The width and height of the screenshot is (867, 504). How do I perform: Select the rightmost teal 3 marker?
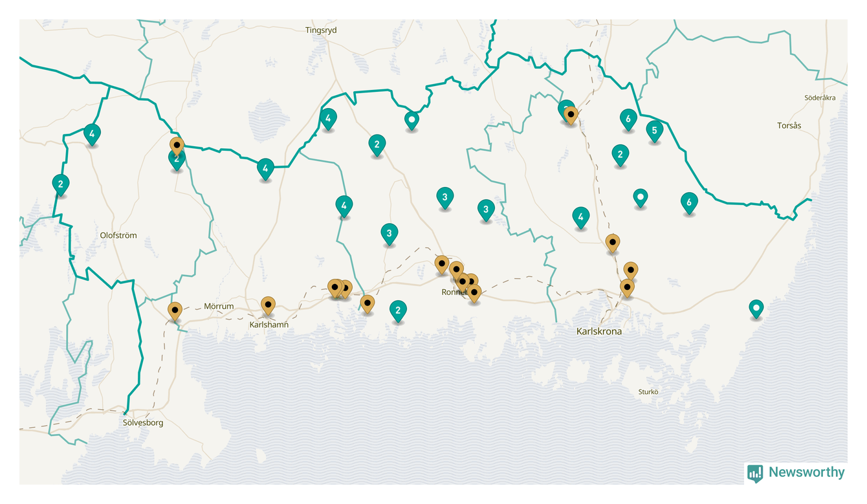486,209
